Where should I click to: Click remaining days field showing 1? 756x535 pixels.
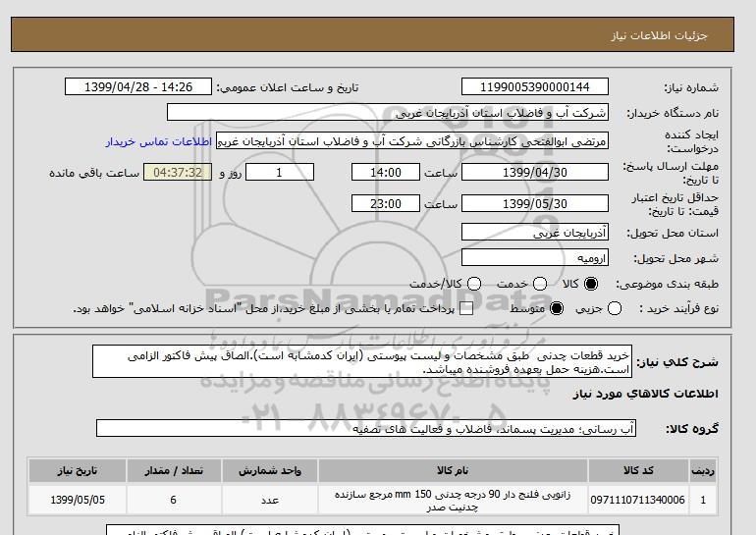tap(280, 172)
